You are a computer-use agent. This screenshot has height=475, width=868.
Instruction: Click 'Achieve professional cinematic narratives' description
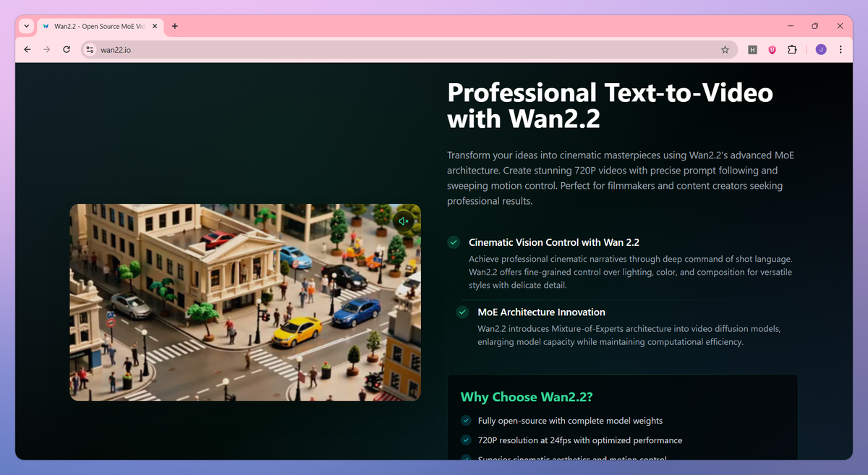(630, 272)
